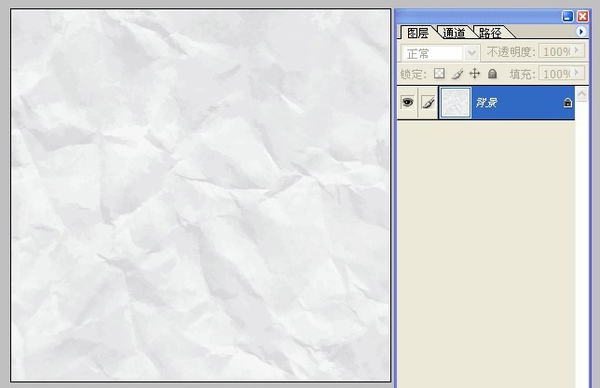Toggle lock transparent pixels icon
The width and height of the screenshot is (600, 388).
(439, 73)
